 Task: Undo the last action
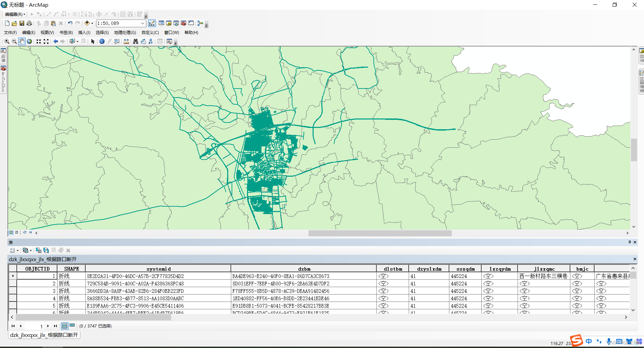click(70, 23)
